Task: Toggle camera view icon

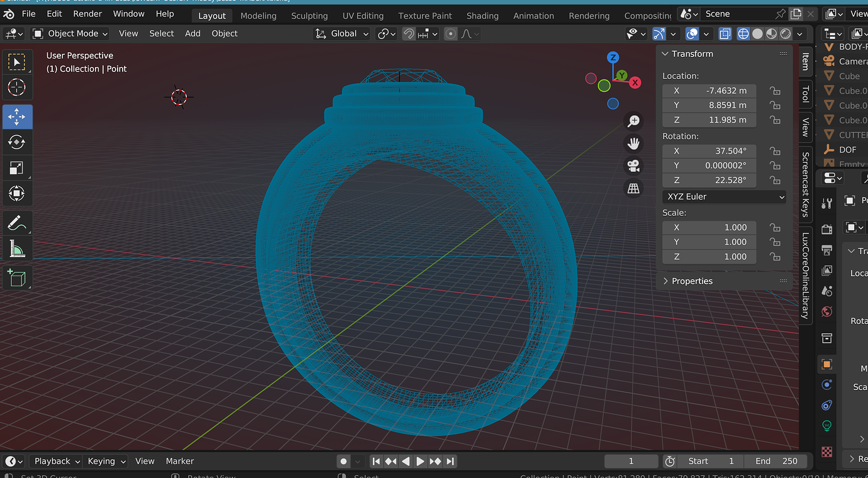Action: [633, 166]
